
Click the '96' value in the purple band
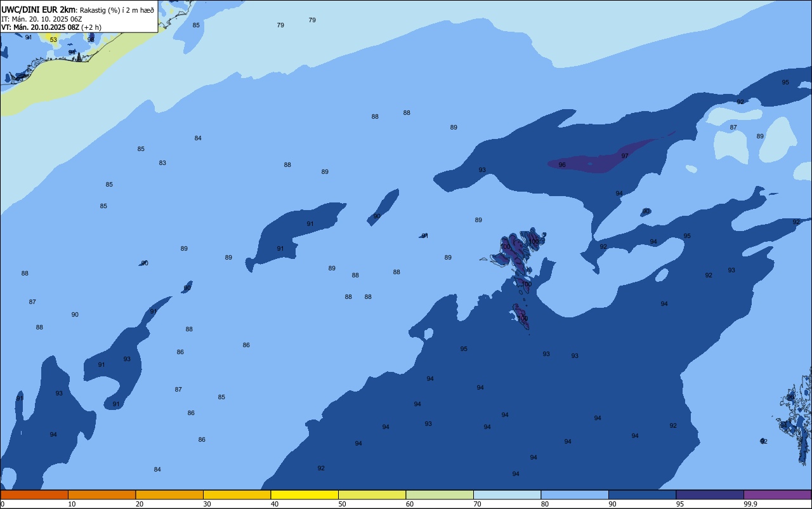click(562, 165)
